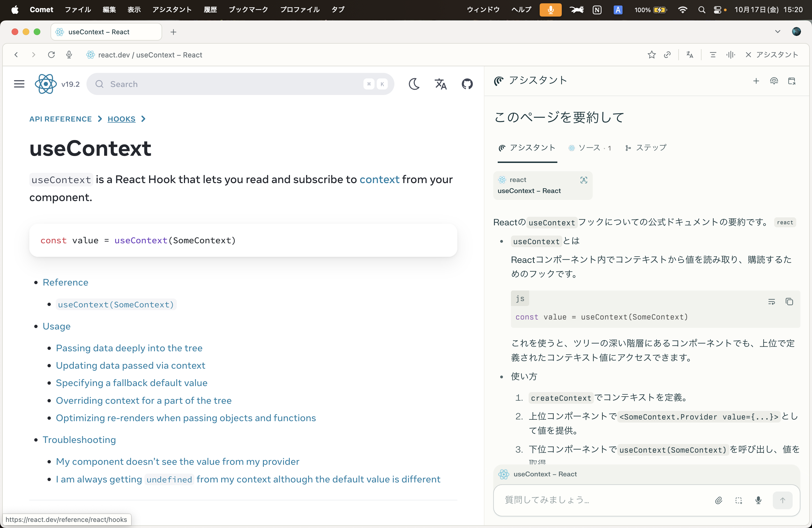
Task: Toggle the voice waveform icon in the toolbar
Action: pyautogui.click(x=731, y=55)
